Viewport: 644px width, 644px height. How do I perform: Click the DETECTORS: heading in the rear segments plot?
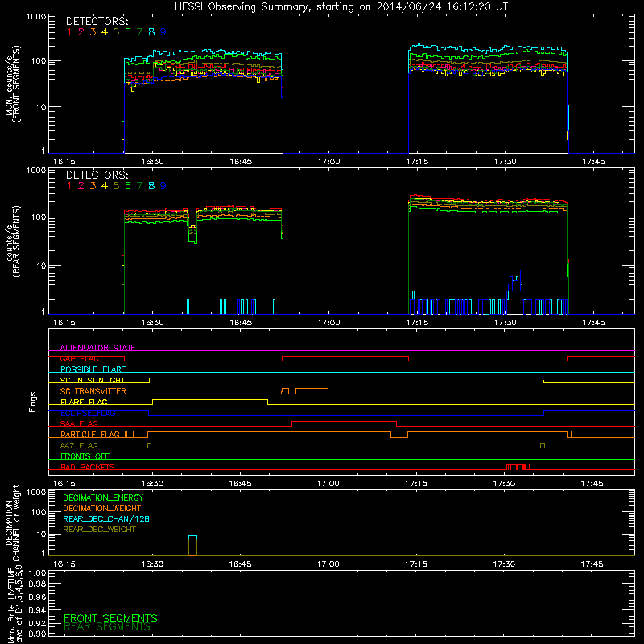coord(97,175)
